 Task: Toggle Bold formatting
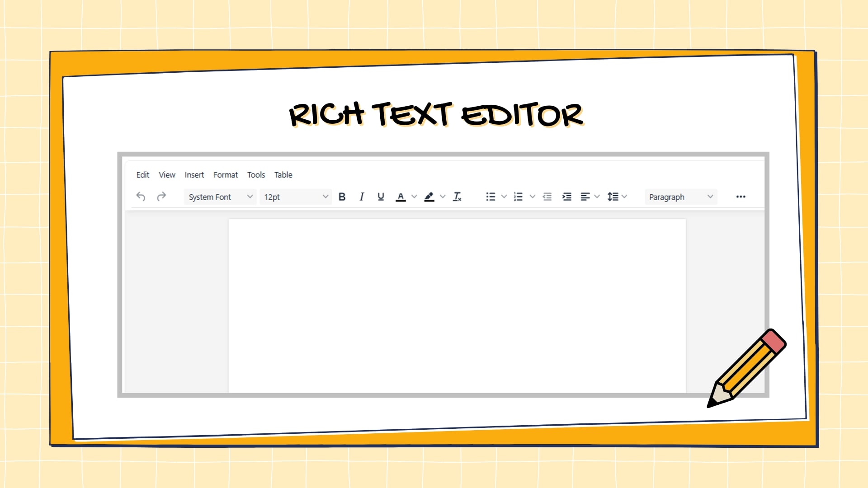342,197
